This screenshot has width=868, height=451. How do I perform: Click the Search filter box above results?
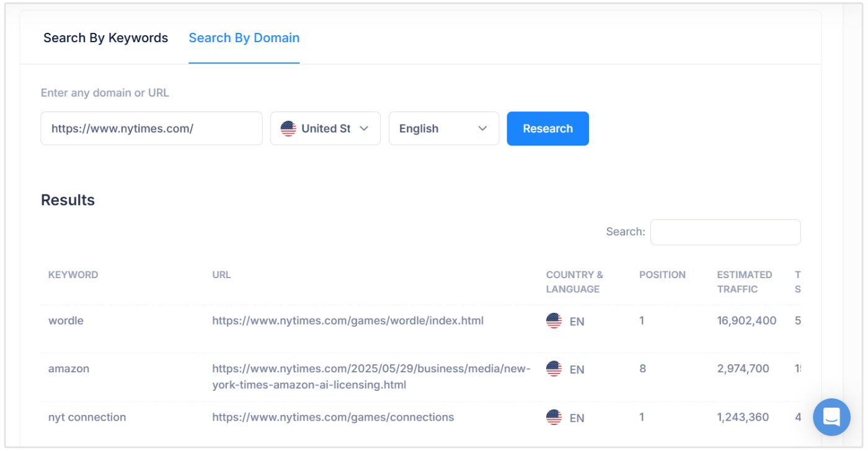(725, 231)
